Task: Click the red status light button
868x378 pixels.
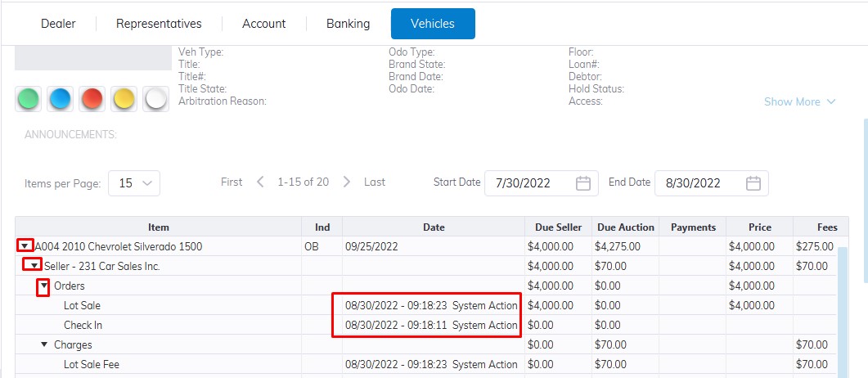Action: tap(92, 99)
